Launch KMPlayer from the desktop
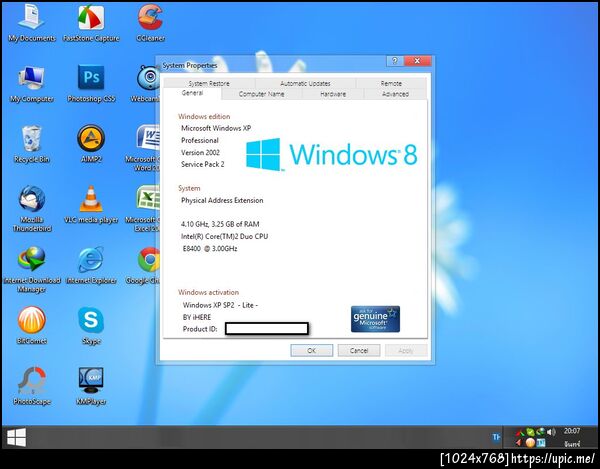 [x=91, y=386]
